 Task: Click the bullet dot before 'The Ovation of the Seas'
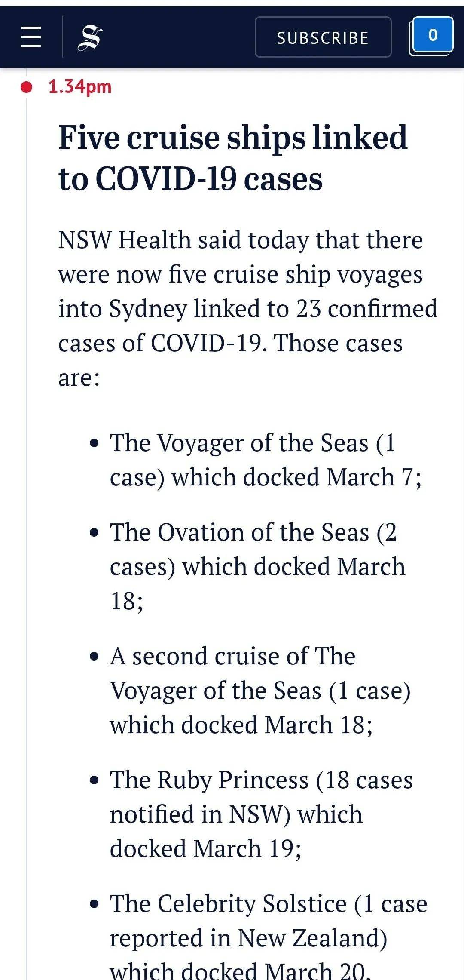(x=95, y=533)
